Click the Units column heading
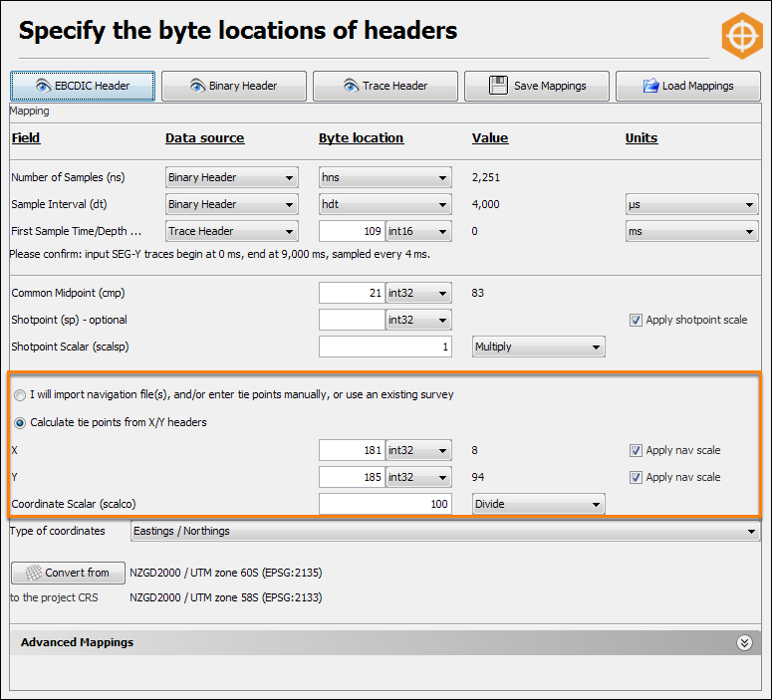The image size is (772, 700). (x=642, y=138)
